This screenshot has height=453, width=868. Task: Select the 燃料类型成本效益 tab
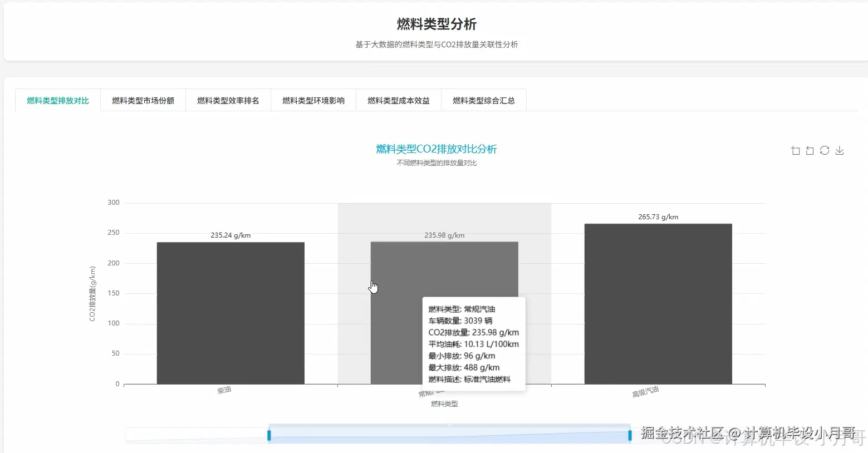point(398,100)
